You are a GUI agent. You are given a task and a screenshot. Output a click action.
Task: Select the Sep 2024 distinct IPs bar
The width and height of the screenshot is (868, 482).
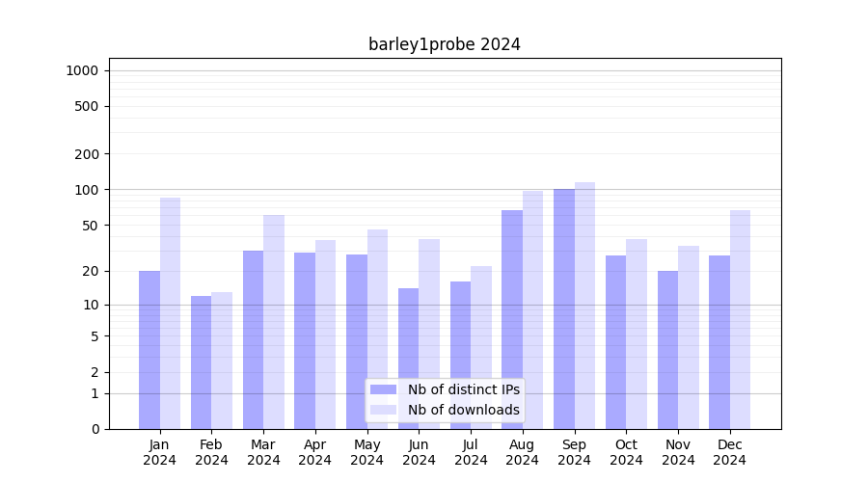coord(564,308)
